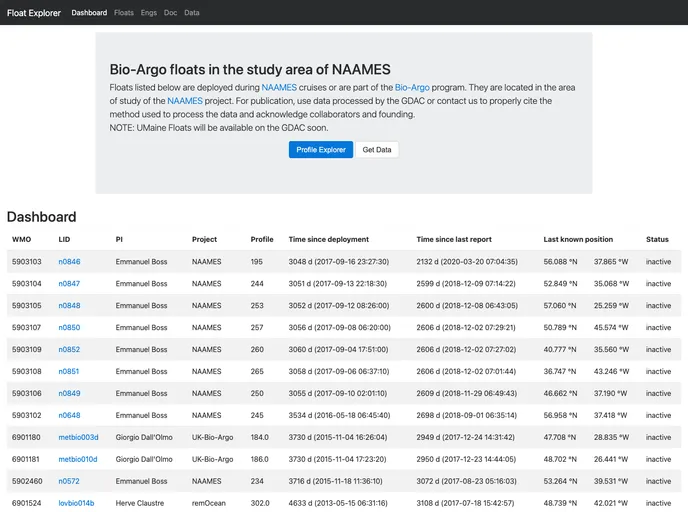688x512 pixels.
Task: Click float link n0852
Action: point(69,349)
